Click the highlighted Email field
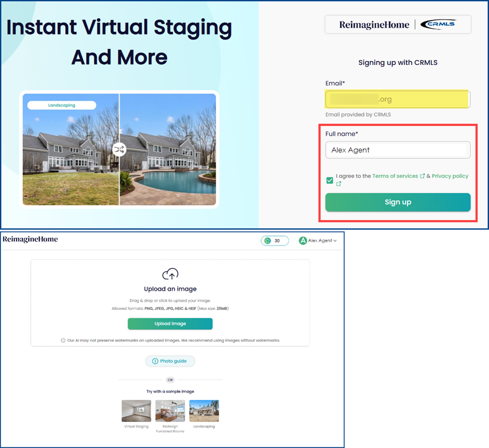This screenshot has width=489, height=448. click(397, 99)
